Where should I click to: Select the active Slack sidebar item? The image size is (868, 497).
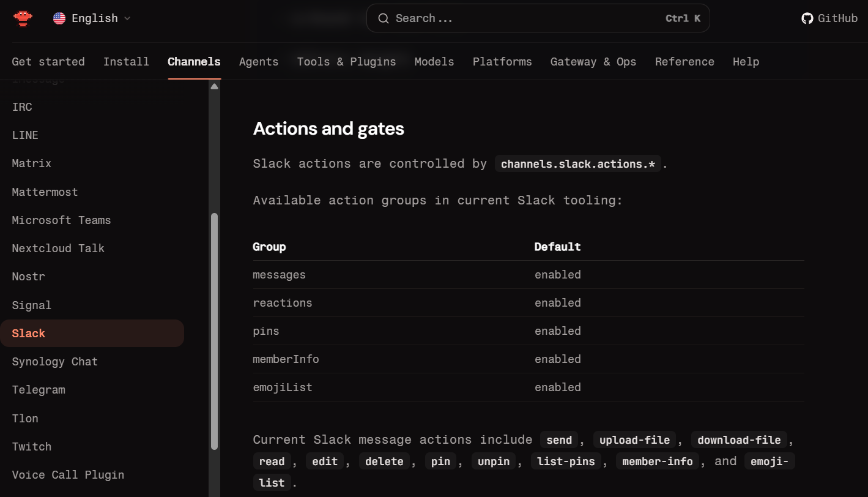click(x=92, y=334)
